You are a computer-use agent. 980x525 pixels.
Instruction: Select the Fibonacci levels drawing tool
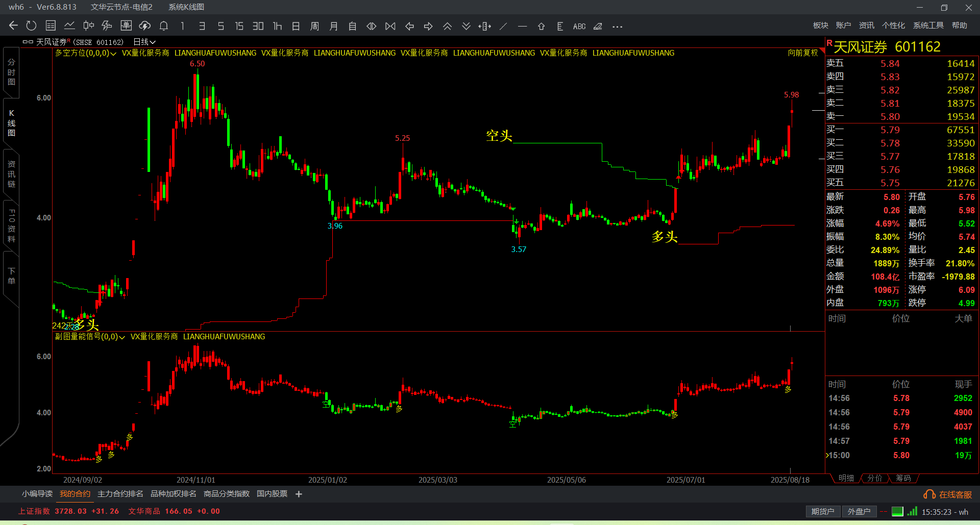coord(560,26)
